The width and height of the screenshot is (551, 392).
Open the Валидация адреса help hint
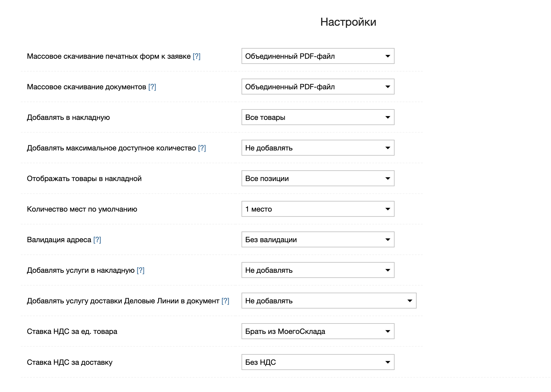(x=97, y=240)
